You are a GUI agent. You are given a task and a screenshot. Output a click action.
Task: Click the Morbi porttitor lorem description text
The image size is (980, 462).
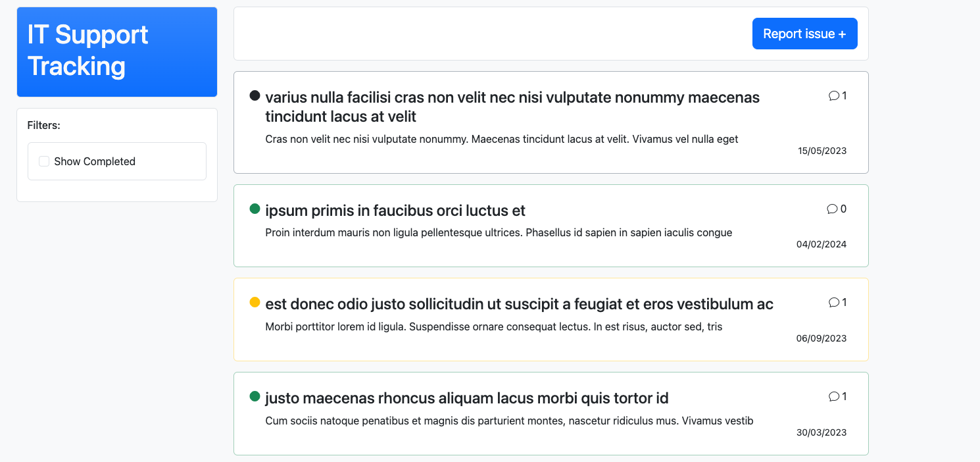[x=494, y=326]
